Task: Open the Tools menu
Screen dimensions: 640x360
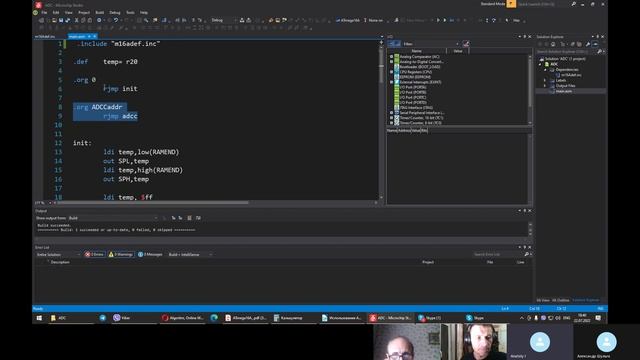Action: 130,13
